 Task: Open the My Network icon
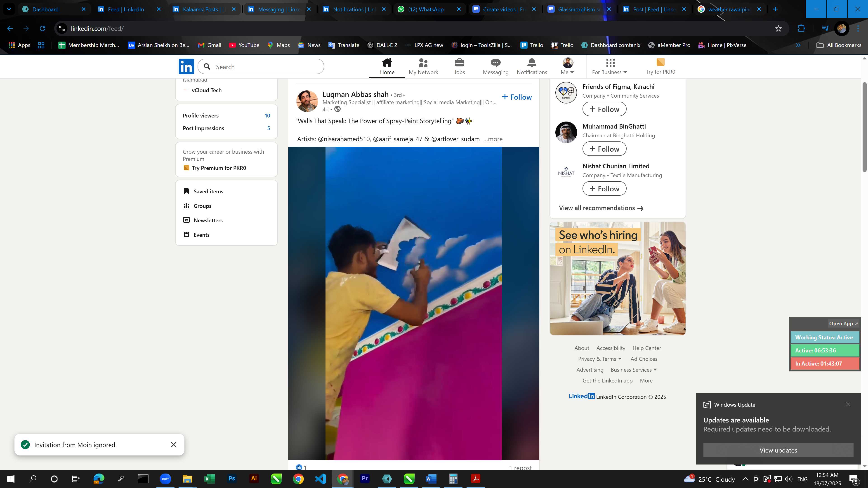423,66
